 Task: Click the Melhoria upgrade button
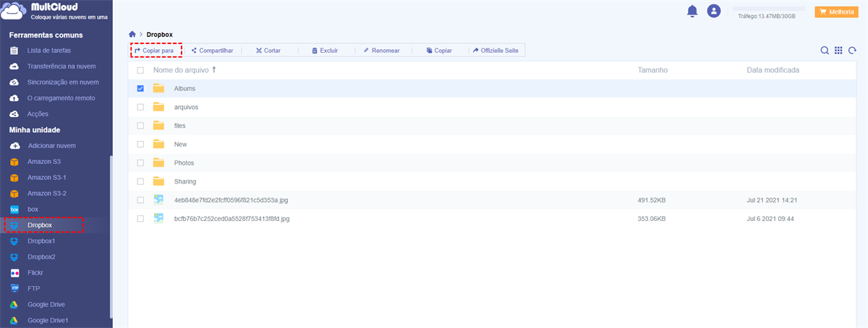point(836,12)
